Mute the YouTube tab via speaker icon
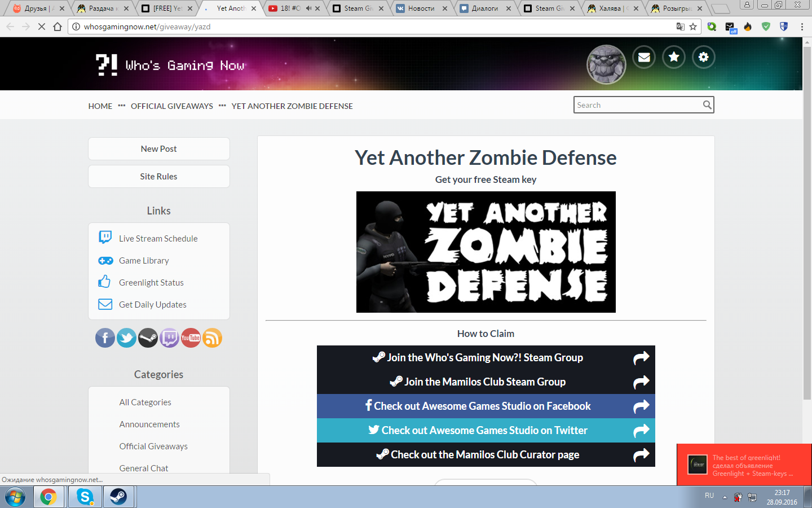Viewport: 812px width, 508px height. (x=308, y=8)
